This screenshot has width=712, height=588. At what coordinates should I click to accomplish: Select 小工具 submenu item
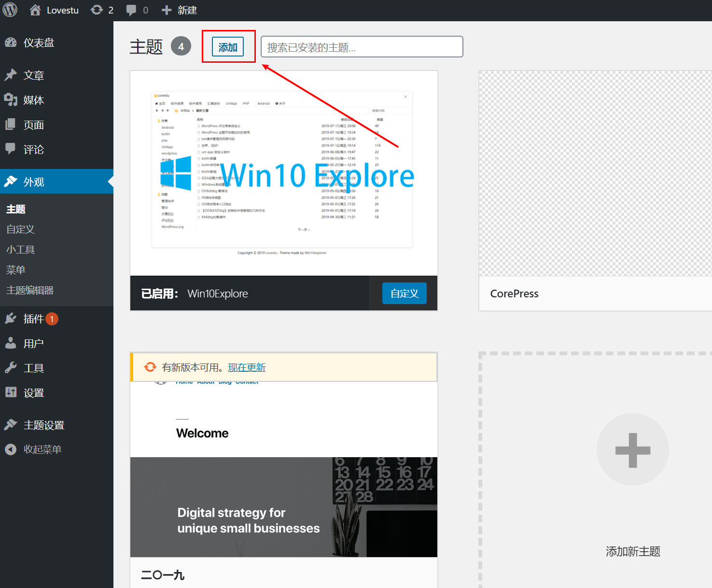(x=20, y=250)
